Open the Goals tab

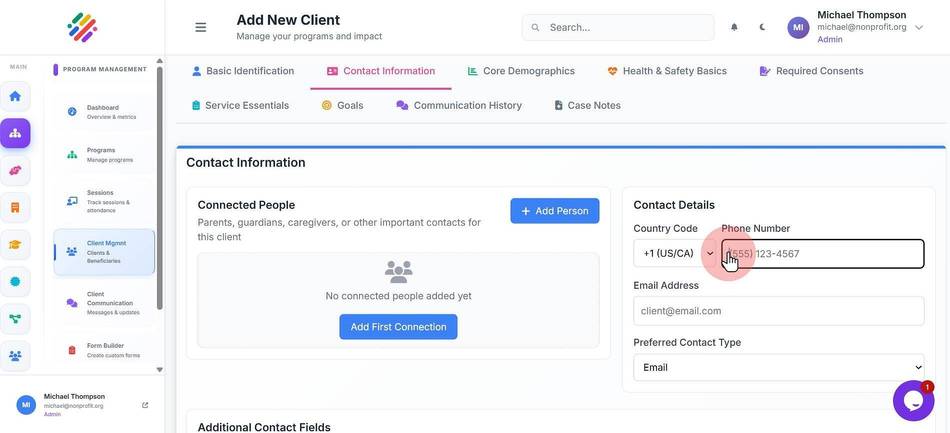pos(342,105)
